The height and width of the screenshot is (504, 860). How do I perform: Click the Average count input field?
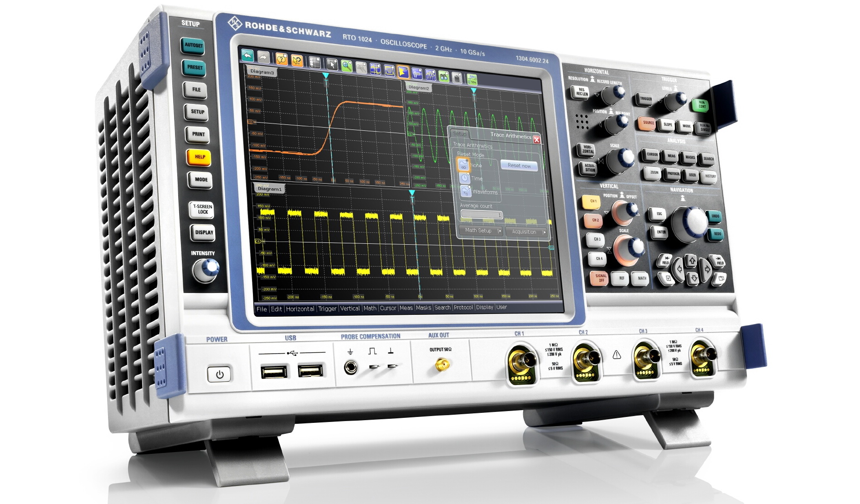(481, 214)
